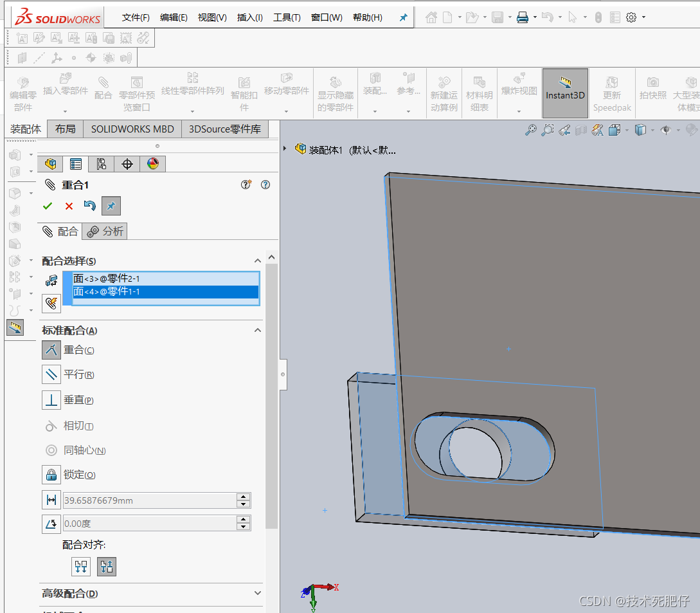Switch to the 布局 tab
This screenshot has width=700, height=613.
tap(65, 129)
